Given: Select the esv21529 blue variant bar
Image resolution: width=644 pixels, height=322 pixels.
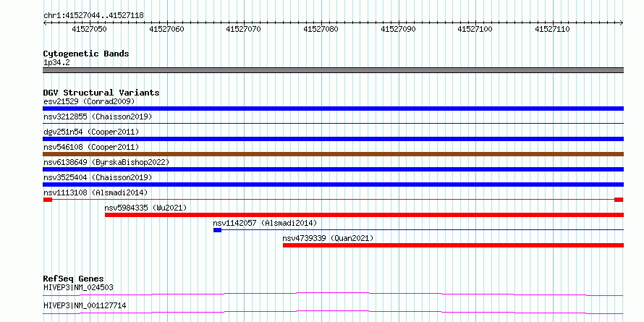Looking at the screenshot, I should coord(333,109).
